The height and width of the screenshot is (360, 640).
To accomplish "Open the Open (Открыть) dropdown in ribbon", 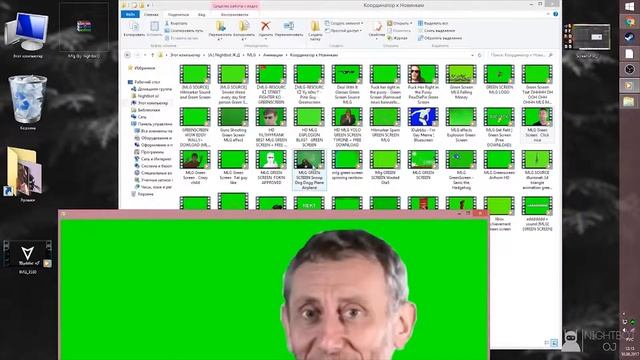I will [400, 23].
